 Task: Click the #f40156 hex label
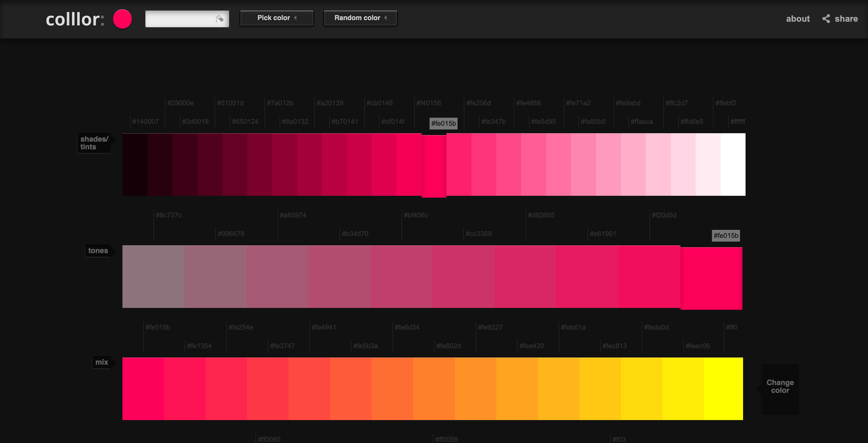click(x=429, y=103)
